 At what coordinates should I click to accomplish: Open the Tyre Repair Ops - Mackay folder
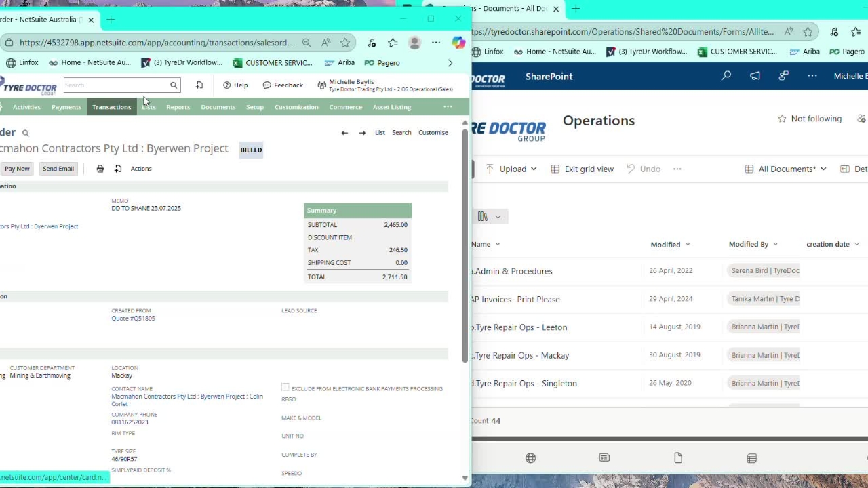click(521, 355)
